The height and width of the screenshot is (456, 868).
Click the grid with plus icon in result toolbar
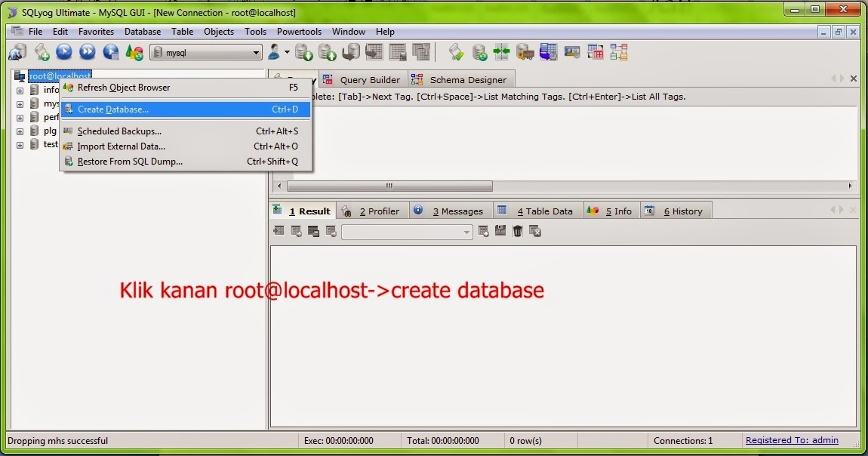(483, 231)
